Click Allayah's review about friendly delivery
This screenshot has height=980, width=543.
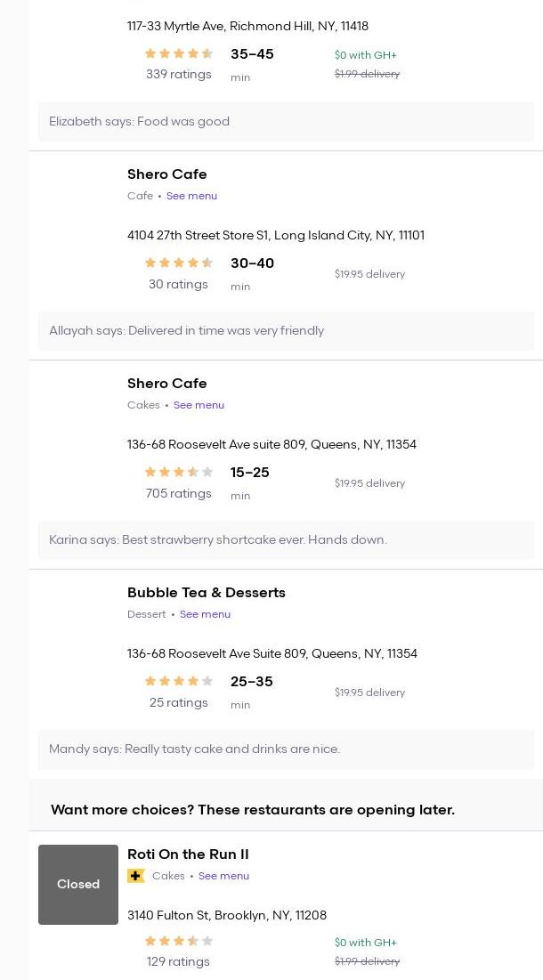pyautogui.click(x=187, y=331)
